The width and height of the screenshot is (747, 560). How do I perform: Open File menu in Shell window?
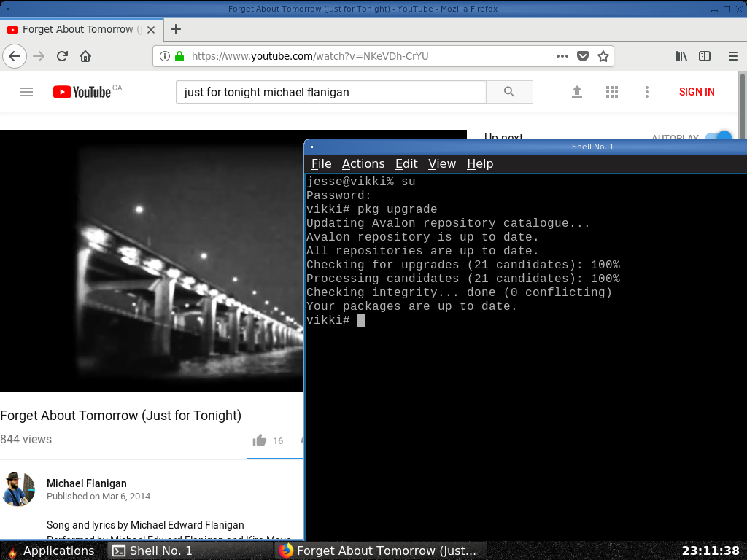tap(321, 164)
